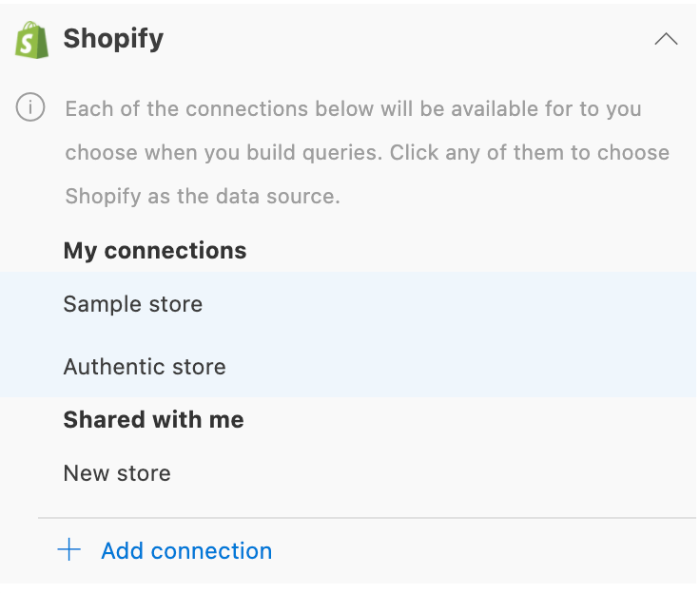Viewport: 700px width, 593px height.
Task: Click the line "choose when you build queries"
Action: pyautogui.click(x=367, y=153)
